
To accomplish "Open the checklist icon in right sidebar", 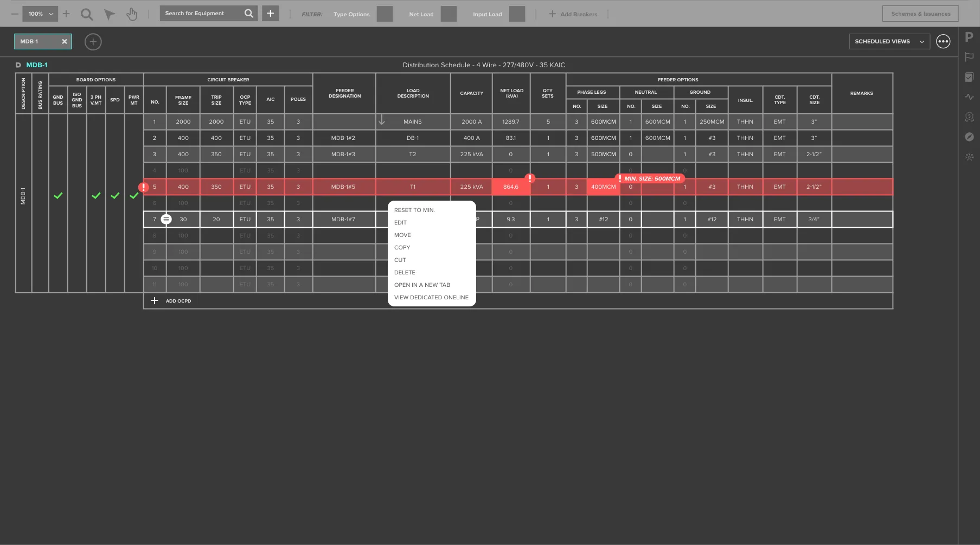I will (969, 77).
